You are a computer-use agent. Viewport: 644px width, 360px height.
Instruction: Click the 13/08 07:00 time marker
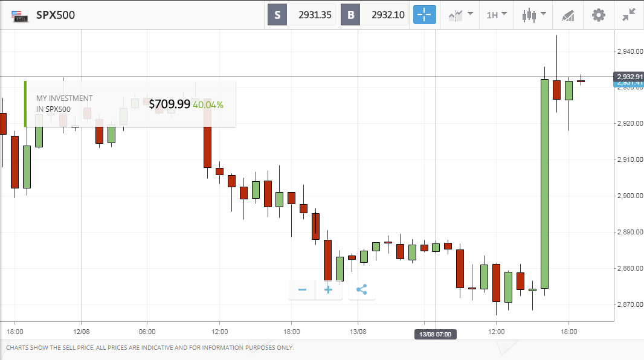[436, 334]
